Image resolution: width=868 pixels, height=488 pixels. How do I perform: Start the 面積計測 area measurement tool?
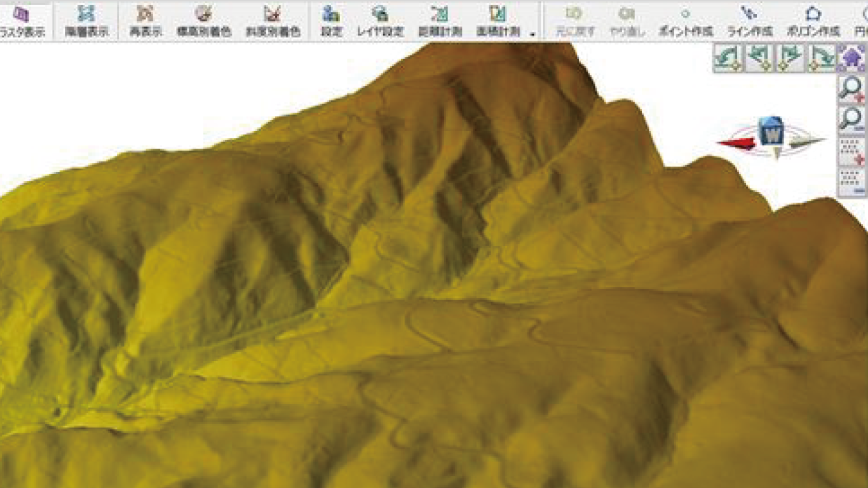coord(498,21)
